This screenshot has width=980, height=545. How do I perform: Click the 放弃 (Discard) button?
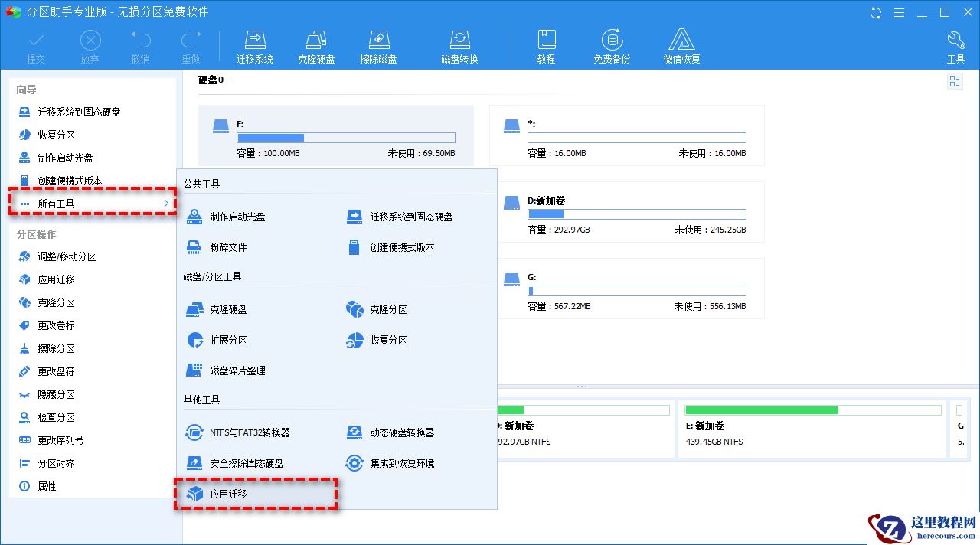coord(90,44)
